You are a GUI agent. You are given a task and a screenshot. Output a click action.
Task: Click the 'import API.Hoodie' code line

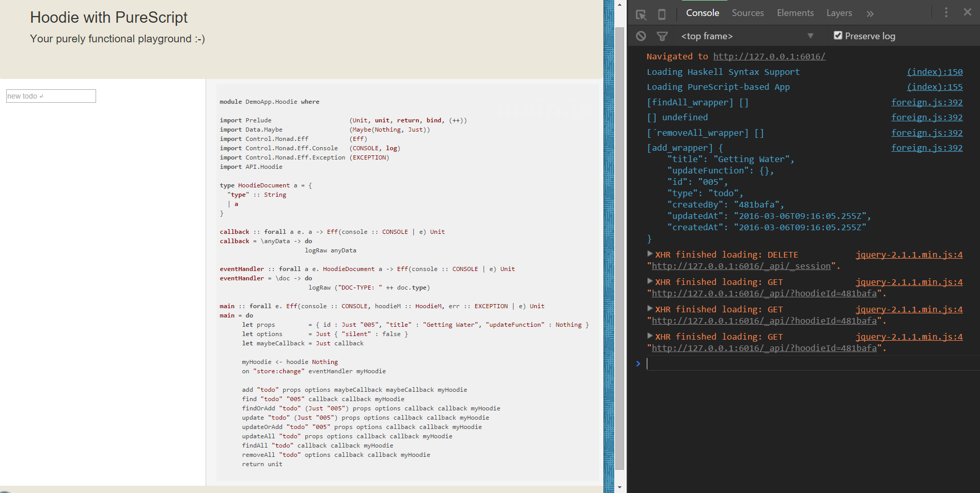click(x=251, y=167)
